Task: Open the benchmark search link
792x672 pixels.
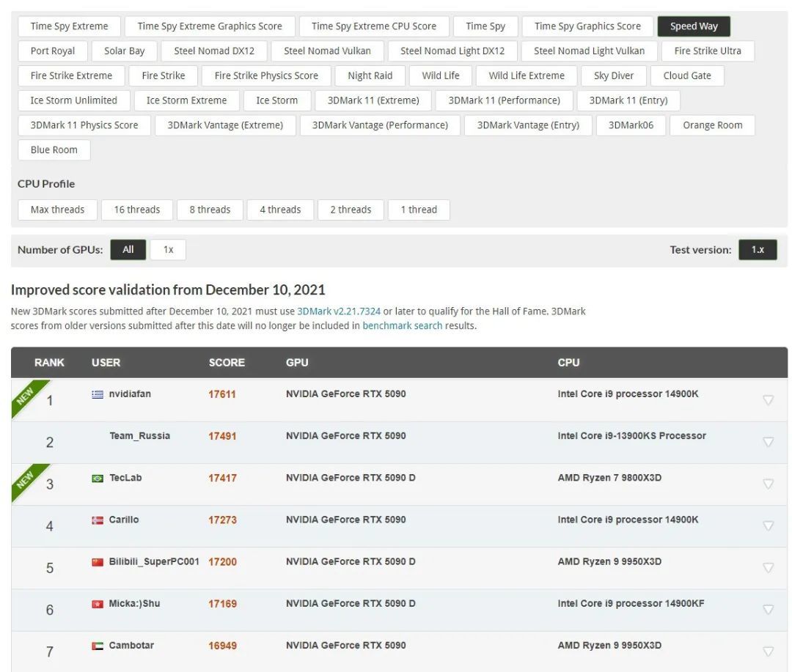Action: click(x=402, y=325)
